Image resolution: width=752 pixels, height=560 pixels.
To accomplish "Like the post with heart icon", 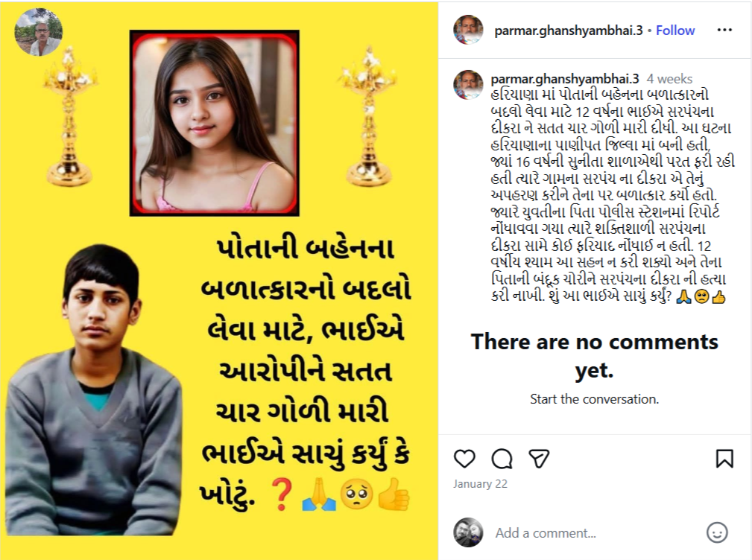I will tap(464, 459).
